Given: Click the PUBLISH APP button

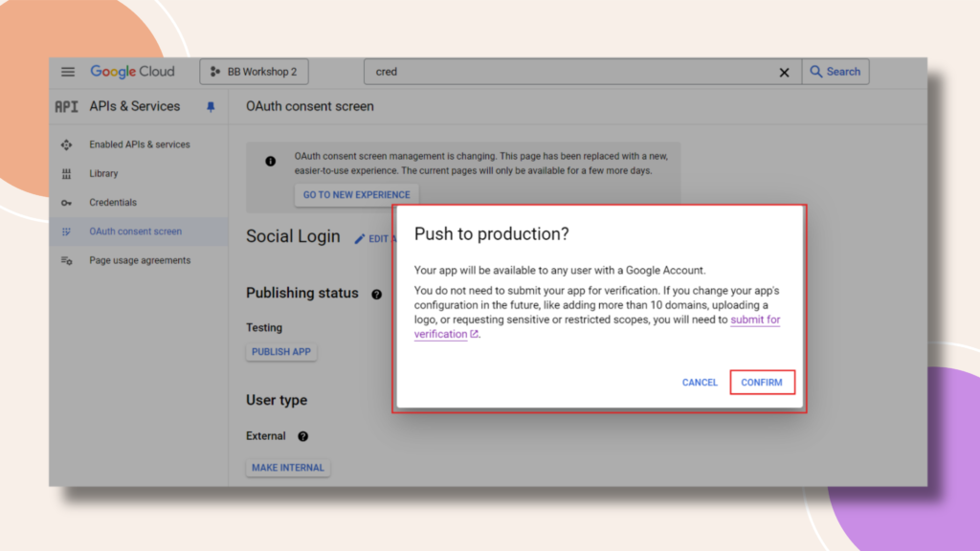Looking at the screenshot, I should click(x=281, y=352).
